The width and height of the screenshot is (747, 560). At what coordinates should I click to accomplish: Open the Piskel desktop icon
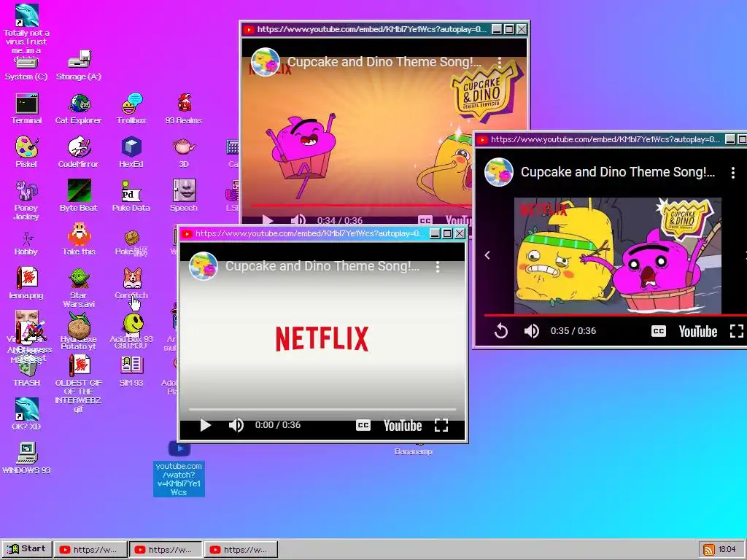point(27,152)
